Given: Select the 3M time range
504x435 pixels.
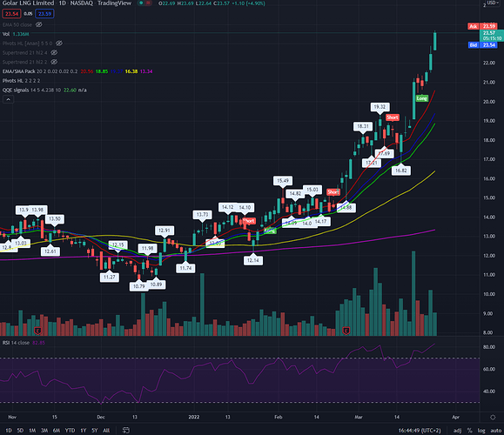Looking at the screenshot, I should (x=44, y=430).
